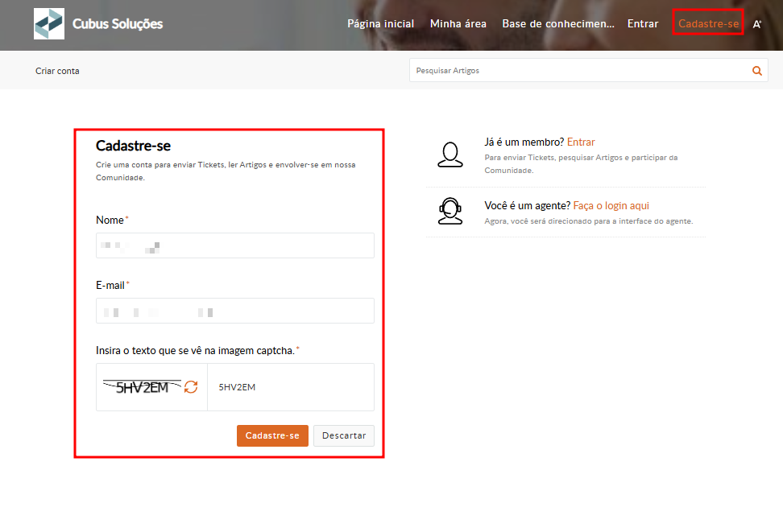Open Base de conhecimento in navigation
Viewport: 783px width, 532px height.
[557, 24]
